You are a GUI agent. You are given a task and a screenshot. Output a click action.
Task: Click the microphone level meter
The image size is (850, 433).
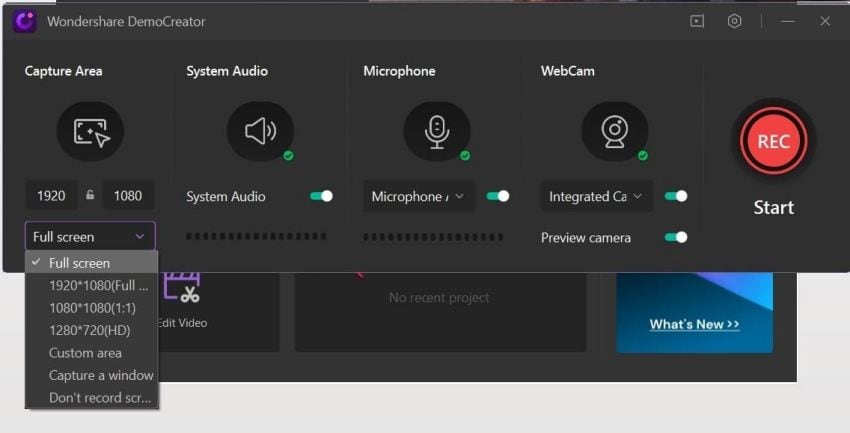click(433, 237)
